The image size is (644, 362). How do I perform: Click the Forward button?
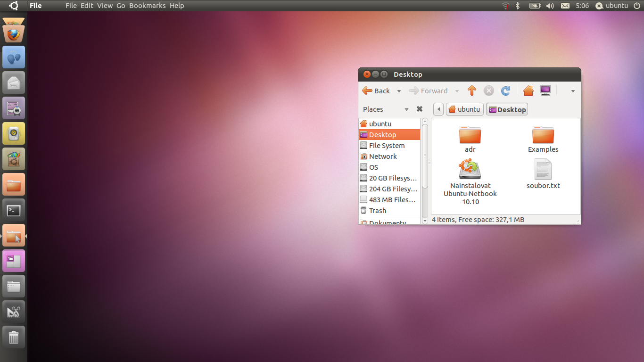click(428, 90)
